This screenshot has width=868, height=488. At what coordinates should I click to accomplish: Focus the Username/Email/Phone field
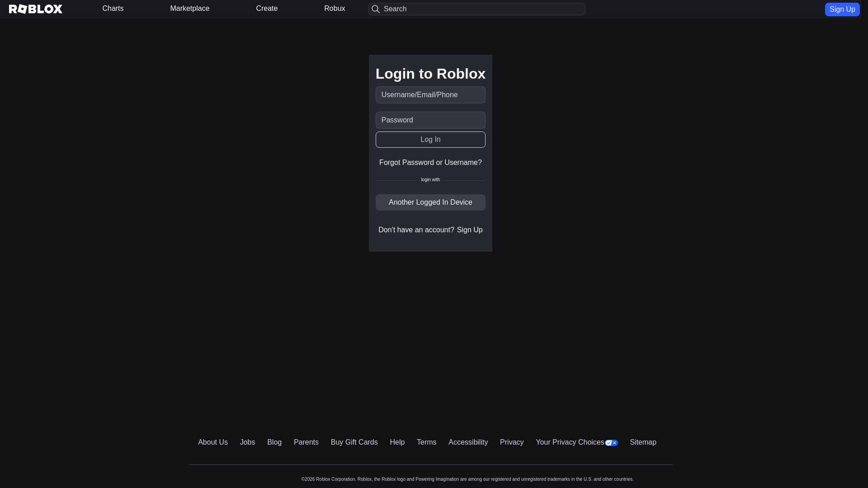tap(430, 95)
